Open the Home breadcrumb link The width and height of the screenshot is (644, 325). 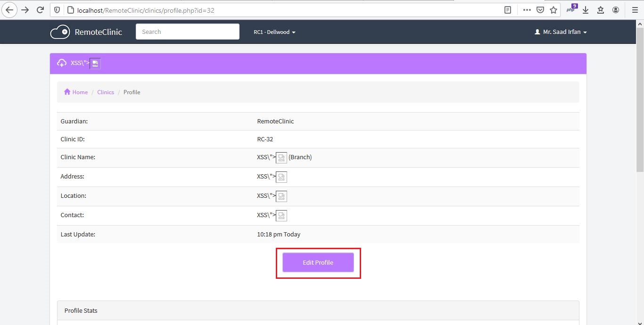pos(80,92)
